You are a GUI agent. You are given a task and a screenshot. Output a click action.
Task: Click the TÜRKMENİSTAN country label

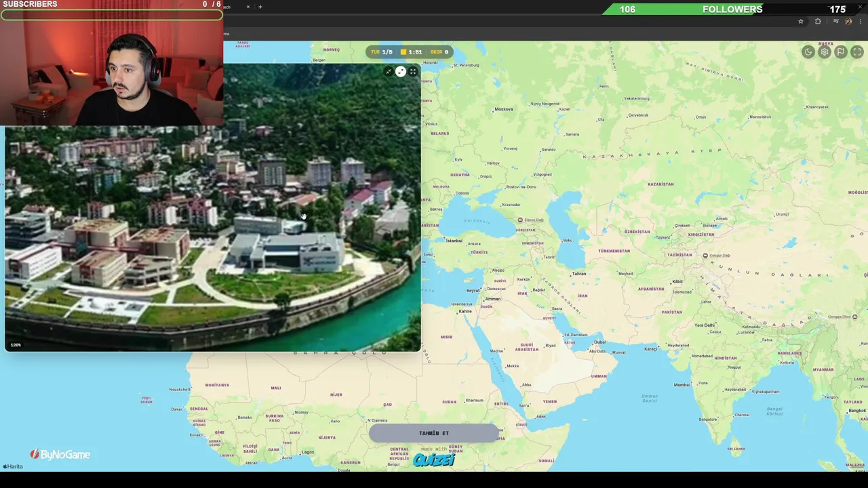tap(614, 251)
